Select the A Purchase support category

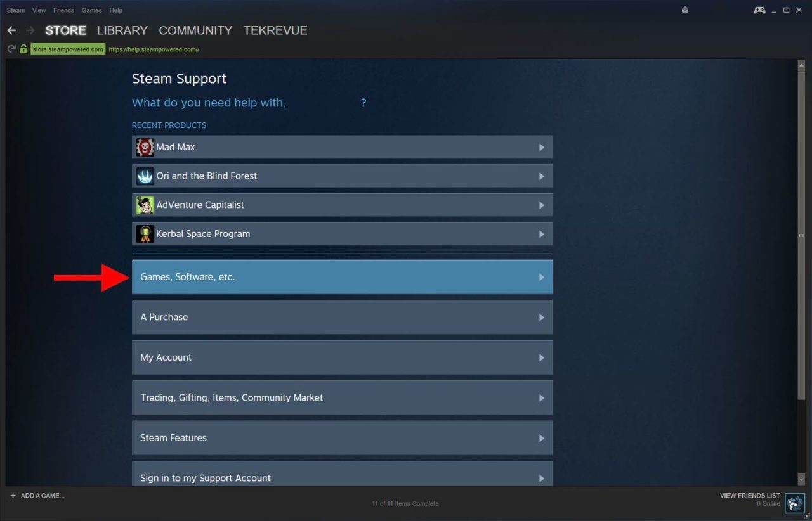point(342,317)
